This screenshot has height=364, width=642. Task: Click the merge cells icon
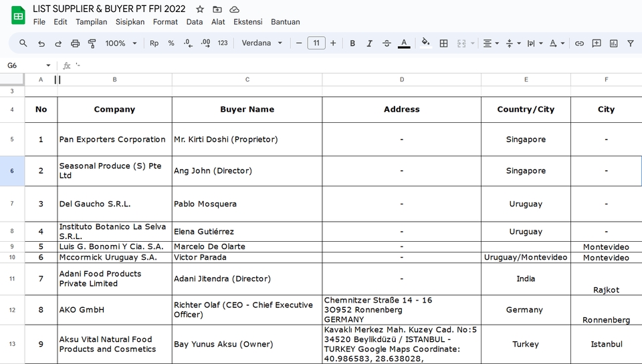point(461,43)
